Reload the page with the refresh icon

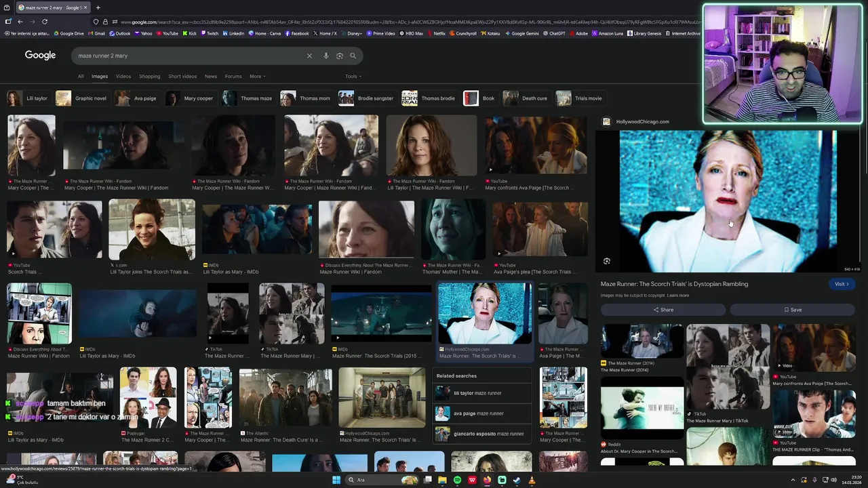[x=45, y=22]
